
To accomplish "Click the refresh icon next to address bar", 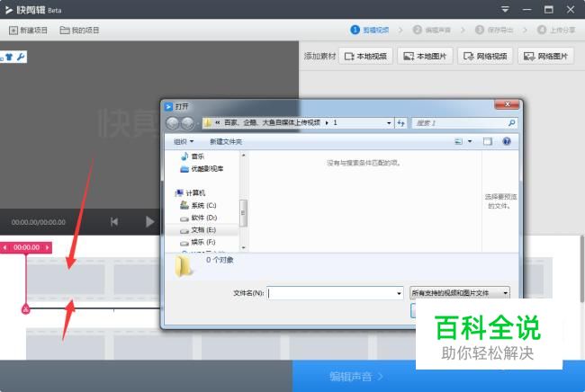I will click(x=400, y=122).
